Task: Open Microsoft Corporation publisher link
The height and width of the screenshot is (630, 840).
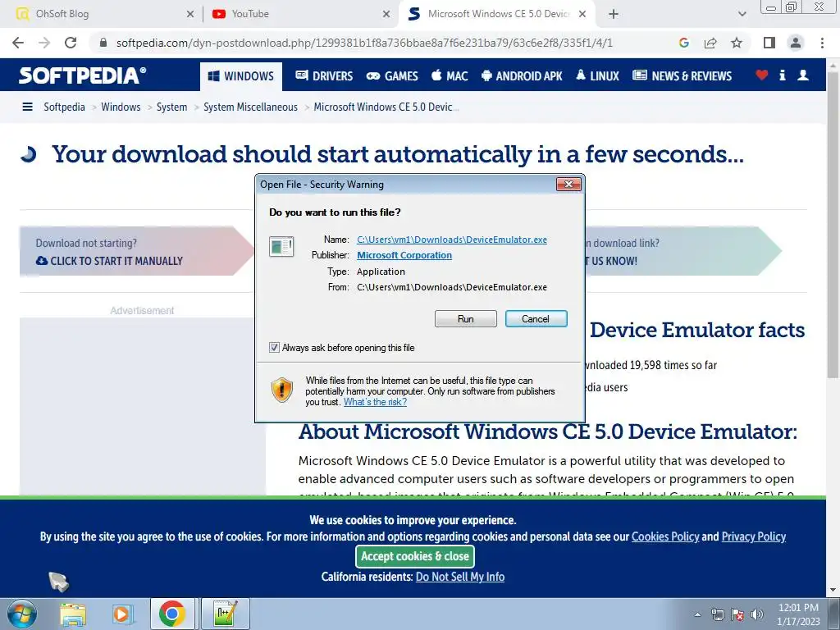Action: 404,256
